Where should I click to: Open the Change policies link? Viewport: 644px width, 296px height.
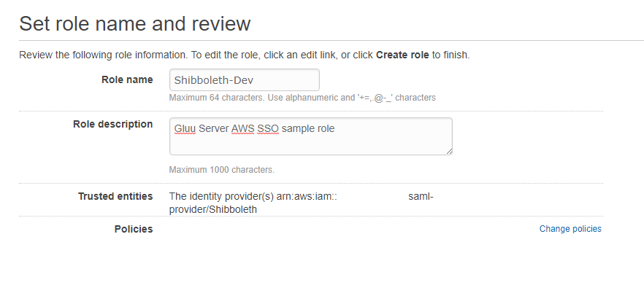tap(570, 229)
